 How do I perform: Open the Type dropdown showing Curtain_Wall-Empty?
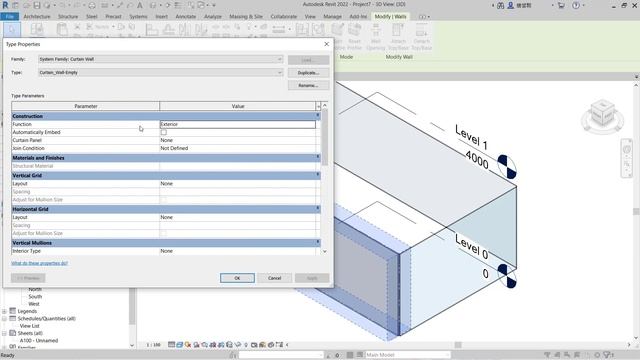tap(160, 73)
